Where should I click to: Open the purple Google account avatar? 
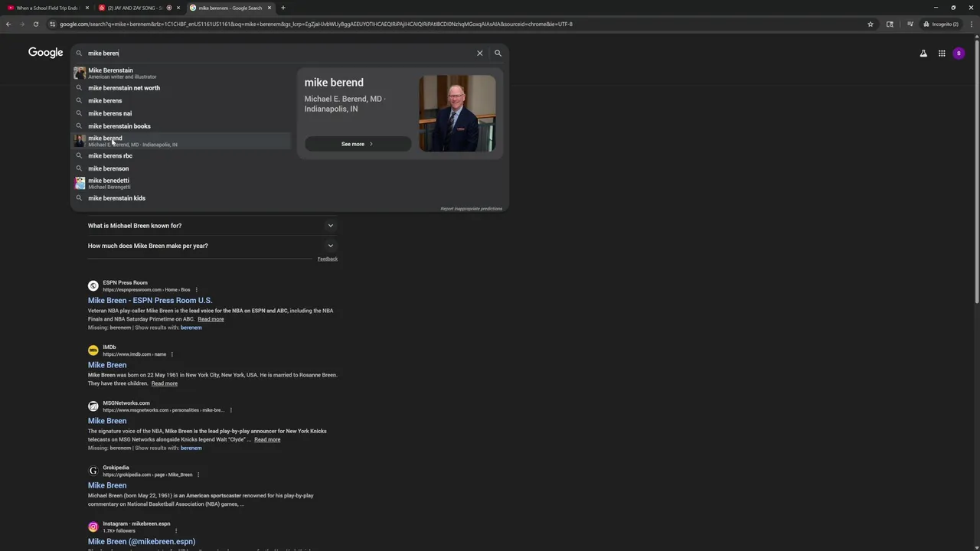[x=959, y=54]
